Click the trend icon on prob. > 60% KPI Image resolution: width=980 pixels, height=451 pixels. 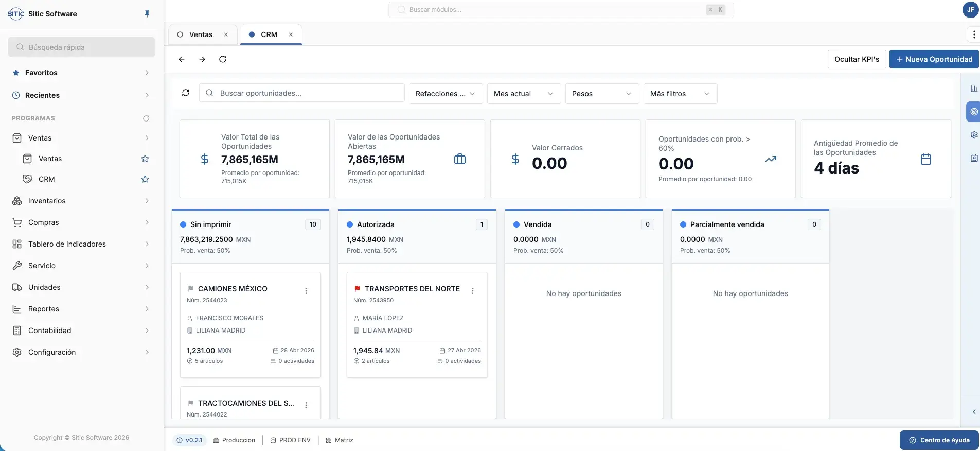pos(771,159)
